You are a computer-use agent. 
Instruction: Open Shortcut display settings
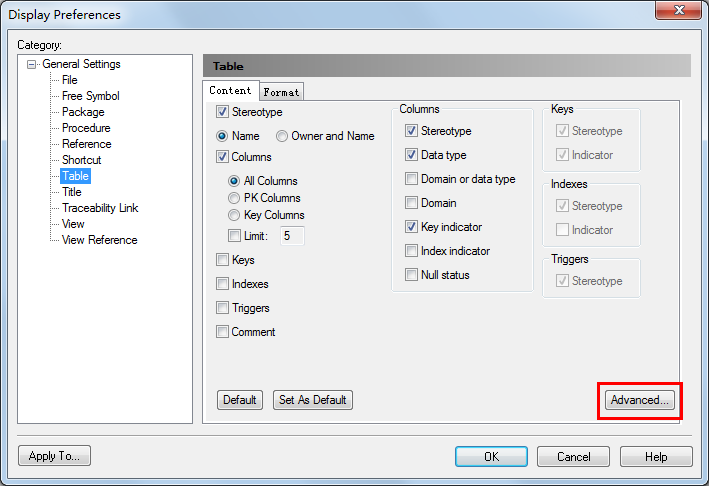tap(81, 160)
